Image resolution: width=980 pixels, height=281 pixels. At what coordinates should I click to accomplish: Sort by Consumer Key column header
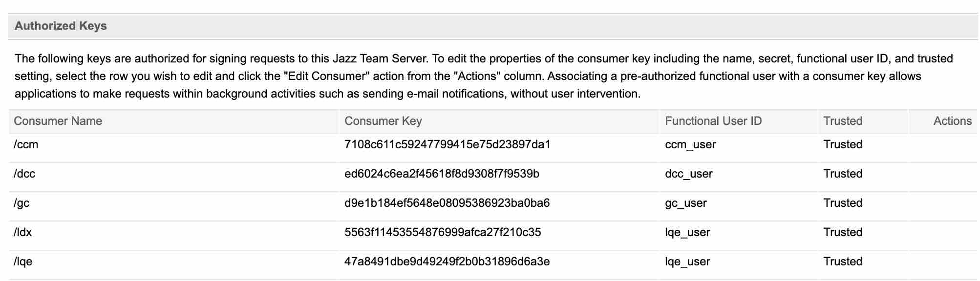pos(383,121)
